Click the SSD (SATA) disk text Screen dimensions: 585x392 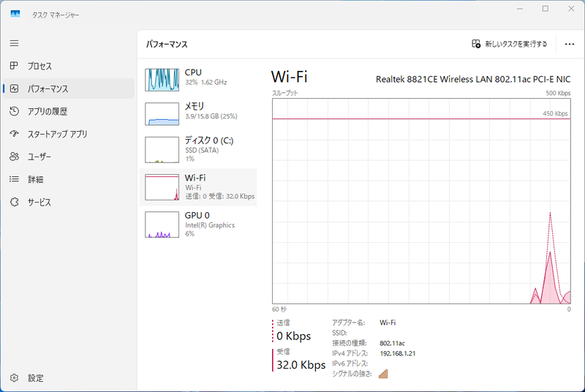pos(202,151)
